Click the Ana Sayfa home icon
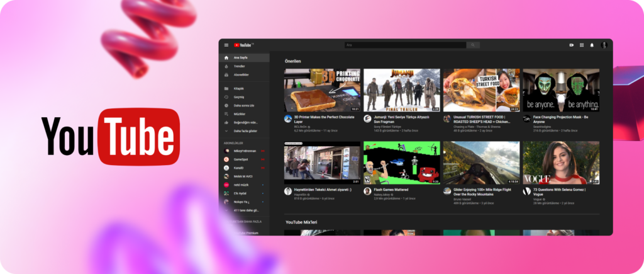The width and height of the screenshot is (644, 274). (226, 57)
